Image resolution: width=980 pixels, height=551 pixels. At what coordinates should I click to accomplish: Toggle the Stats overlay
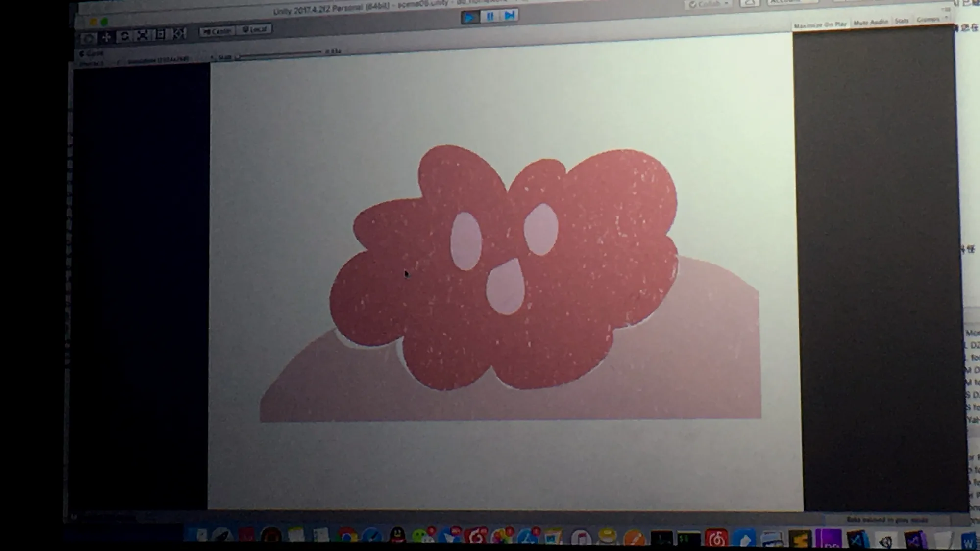902,21
